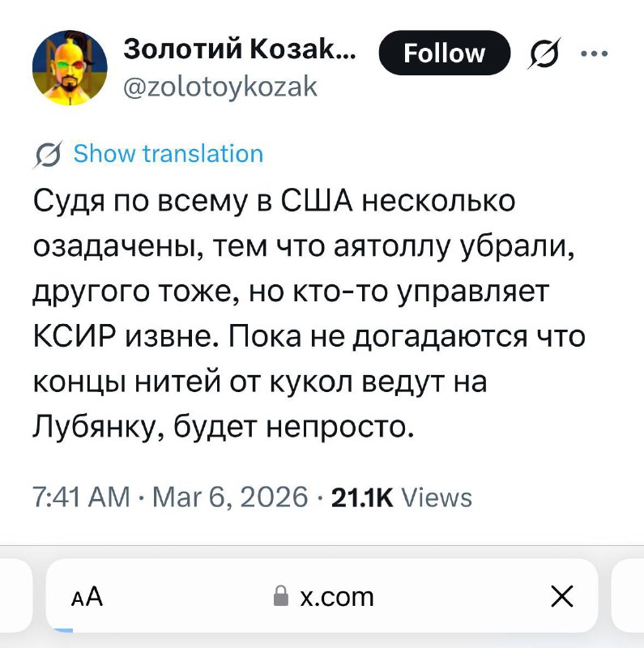Click the Grok icon before Show translation
Viewport: 644px width, 648px height.
pos(49,154)
